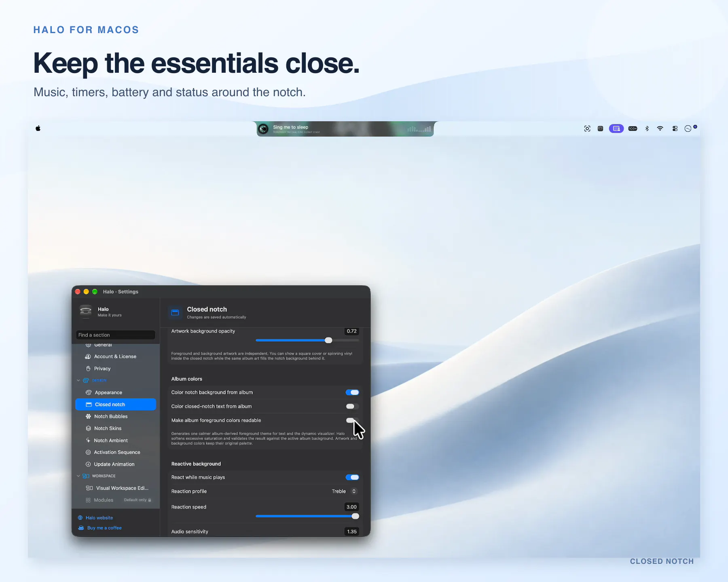Click the Reaction speed slider track
728x582 pixels.
[x=307, y=516]
